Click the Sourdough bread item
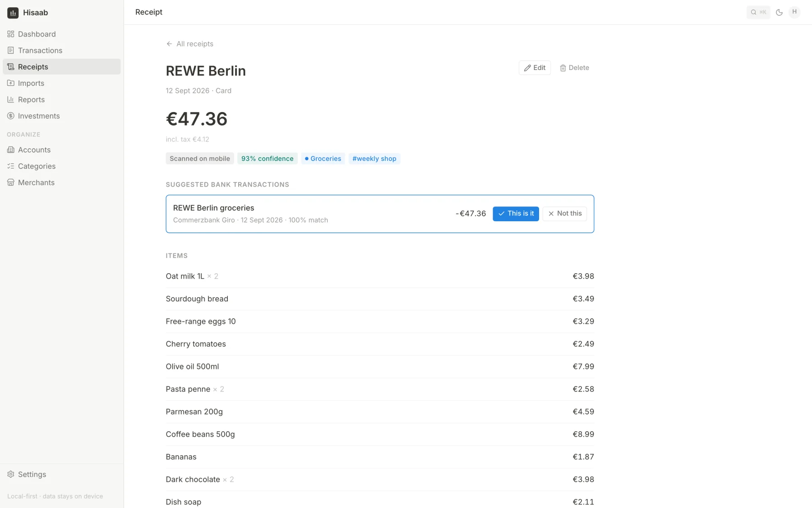Image resolution: width=812 pixels, height=508 pixels. click(380, 299)
